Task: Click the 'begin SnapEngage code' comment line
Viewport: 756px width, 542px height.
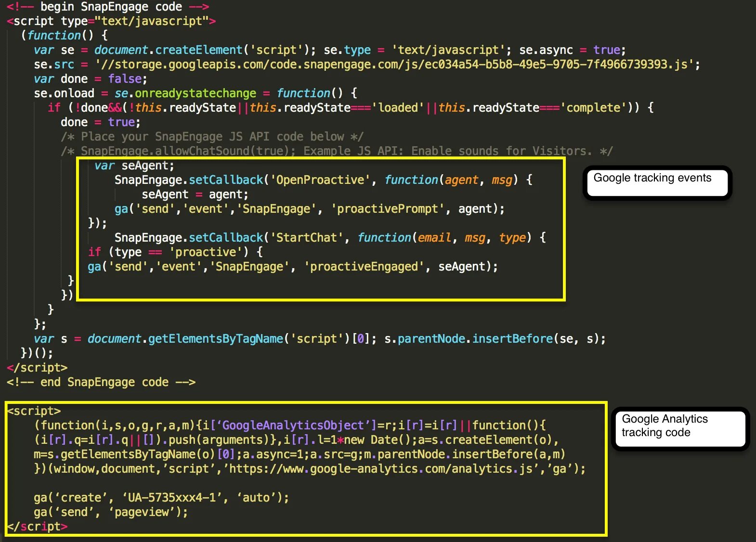Action: click(108, 7)
